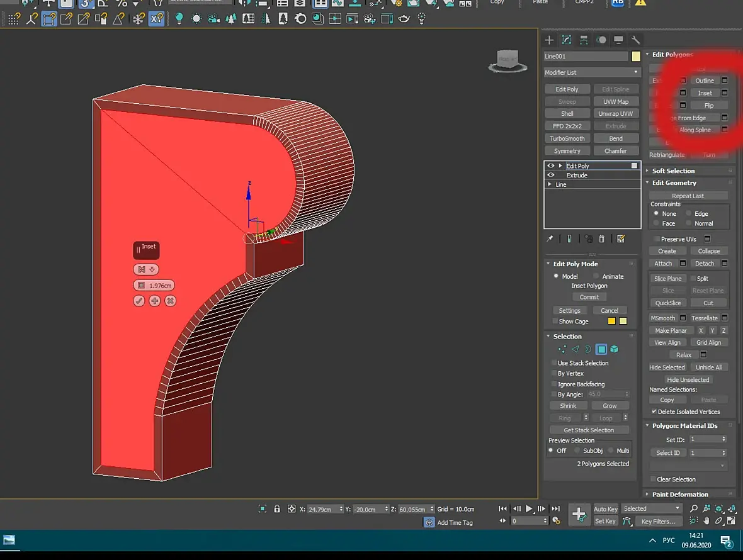
Task: Enable the Ignore Backfacing checkbox
Action: tap(554, 384)
